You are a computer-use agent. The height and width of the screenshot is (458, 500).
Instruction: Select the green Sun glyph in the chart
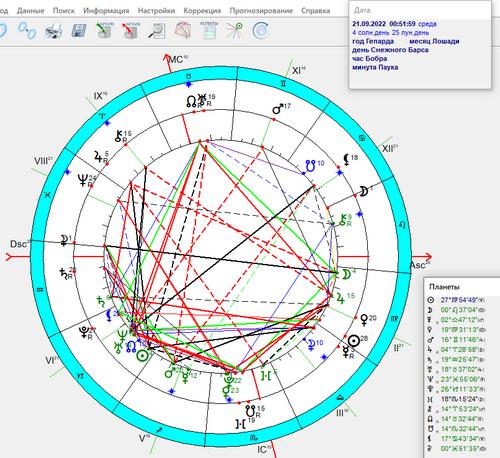point(142,356)
